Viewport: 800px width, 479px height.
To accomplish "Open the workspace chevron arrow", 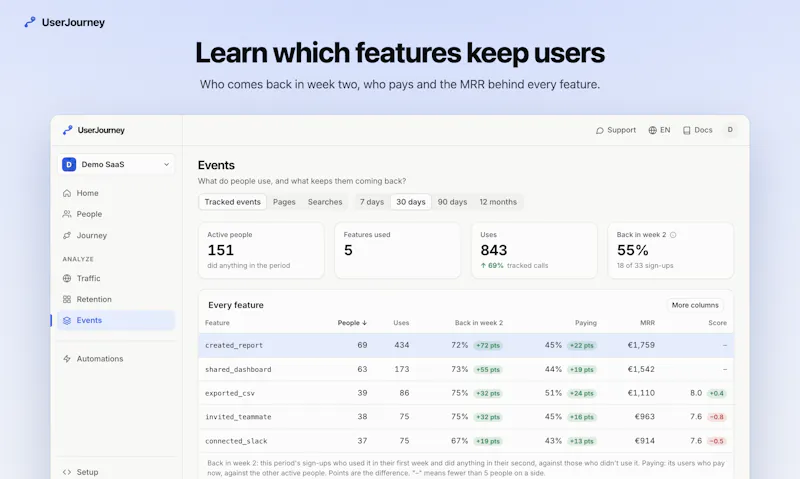I will pyautogui.click(x=166, y=164).
